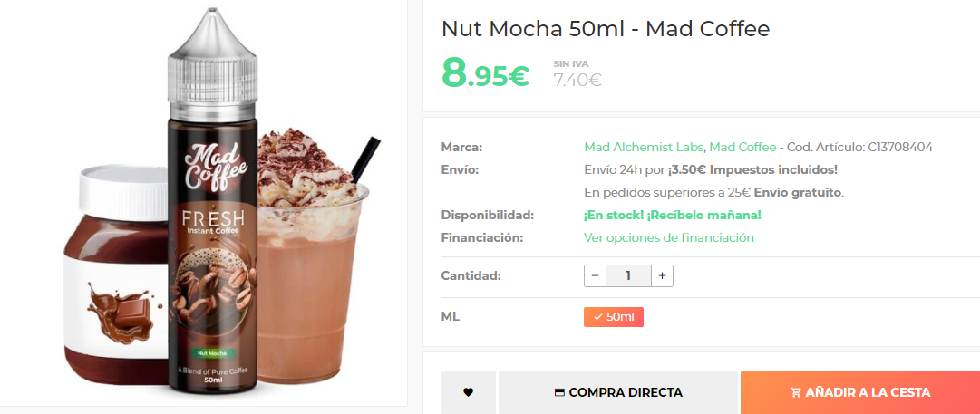This screenshot has height=414, width=980.
Task: Decrease quantity with the minus button
Action: [595, 275]
